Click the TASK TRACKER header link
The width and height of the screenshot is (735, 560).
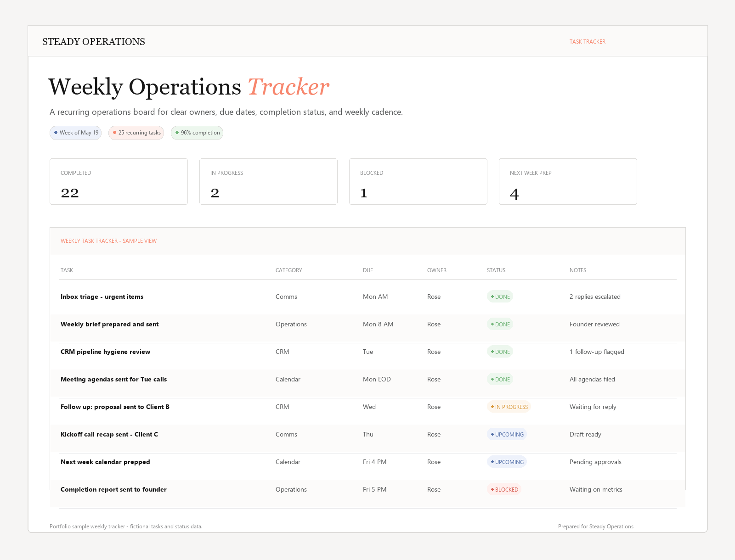[x=587, y=42]
